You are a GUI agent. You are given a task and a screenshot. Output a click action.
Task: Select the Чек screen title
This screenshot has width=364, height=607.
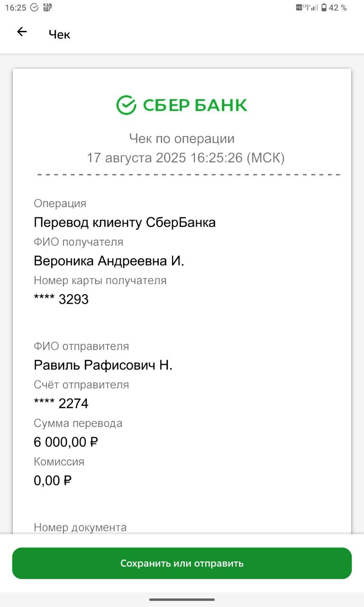point(59,35)
